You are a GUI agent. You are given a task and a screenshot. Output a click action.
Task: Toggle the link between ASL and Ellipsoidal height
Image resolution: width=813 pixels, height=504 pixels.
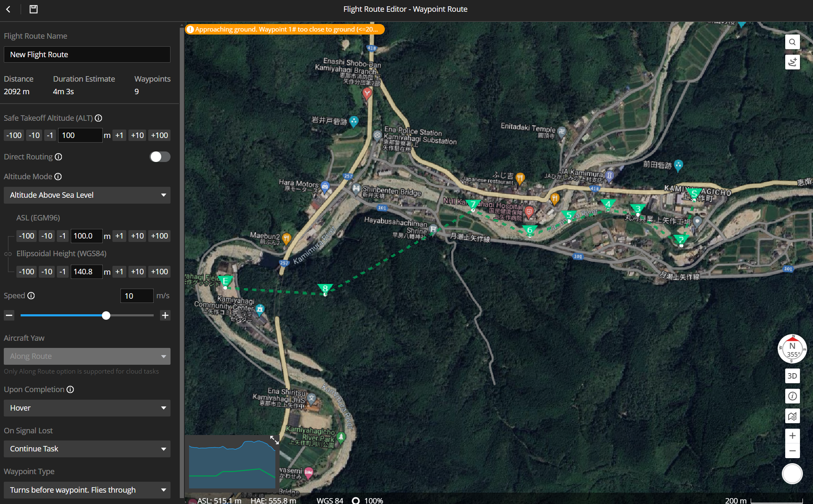coord(8,254)
